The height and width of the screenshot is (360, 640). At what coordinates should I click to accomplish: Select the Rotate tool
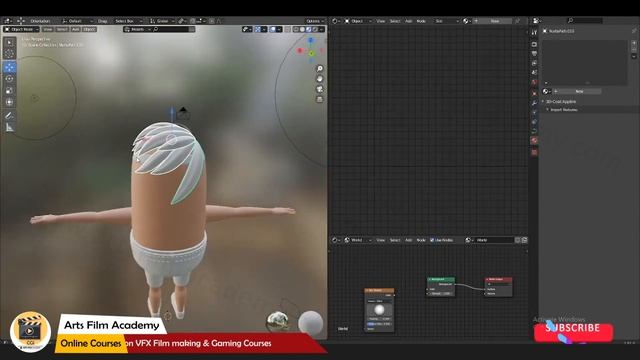click(9, 79)
